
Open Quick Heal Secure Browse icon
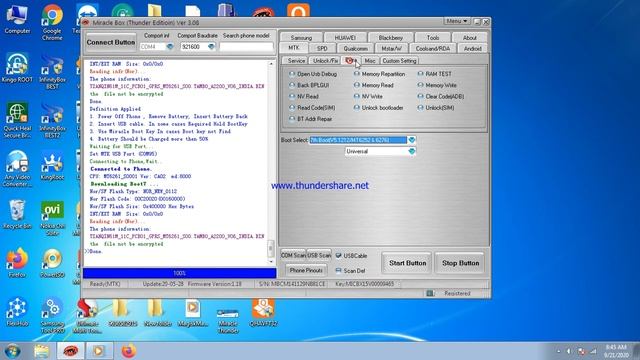click(x=17, y=120)
